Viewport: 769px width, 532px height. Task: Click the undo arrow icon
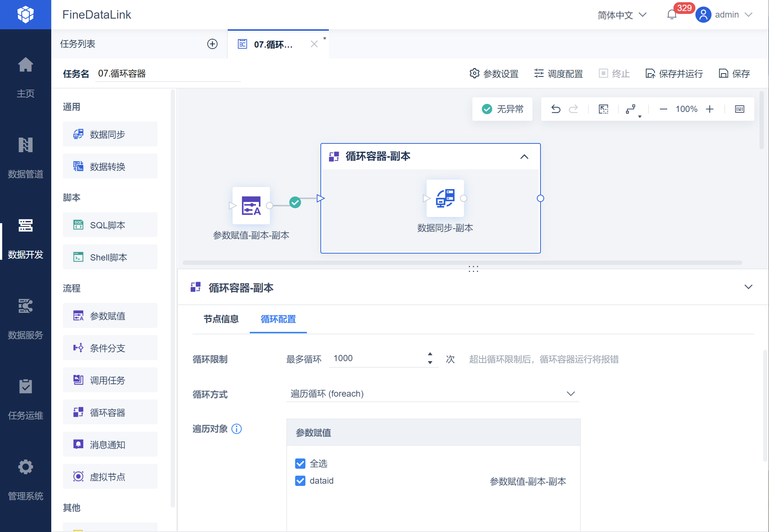[x=556, y=109]
